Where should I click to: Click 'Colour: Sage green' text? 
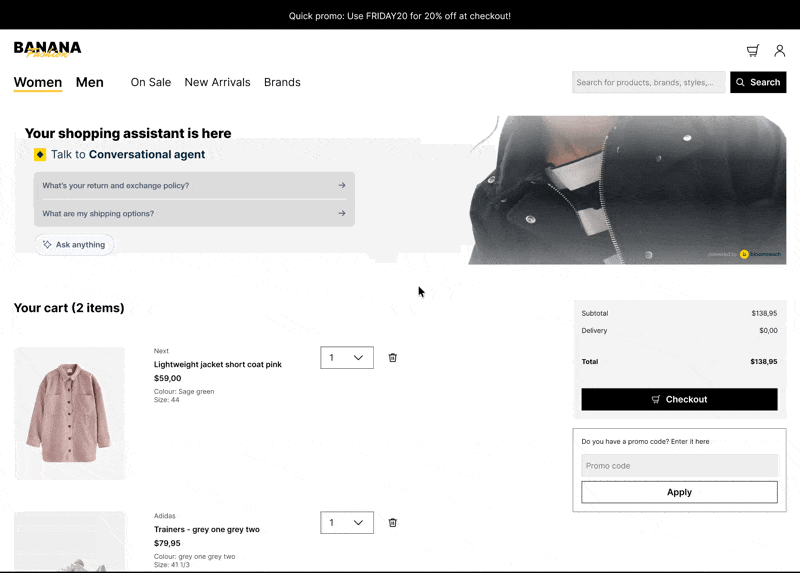(184, 391)
